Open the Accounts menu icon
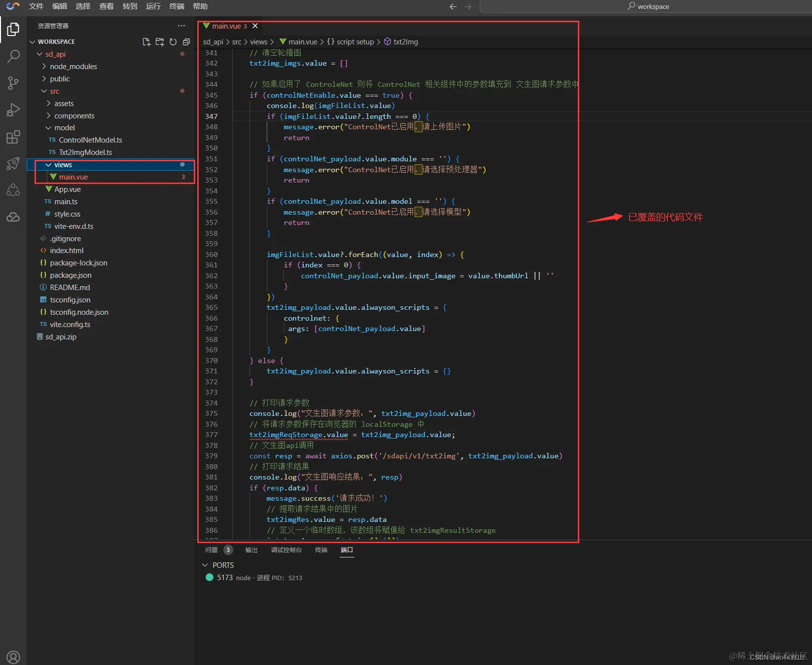 [x=13, y=657]
